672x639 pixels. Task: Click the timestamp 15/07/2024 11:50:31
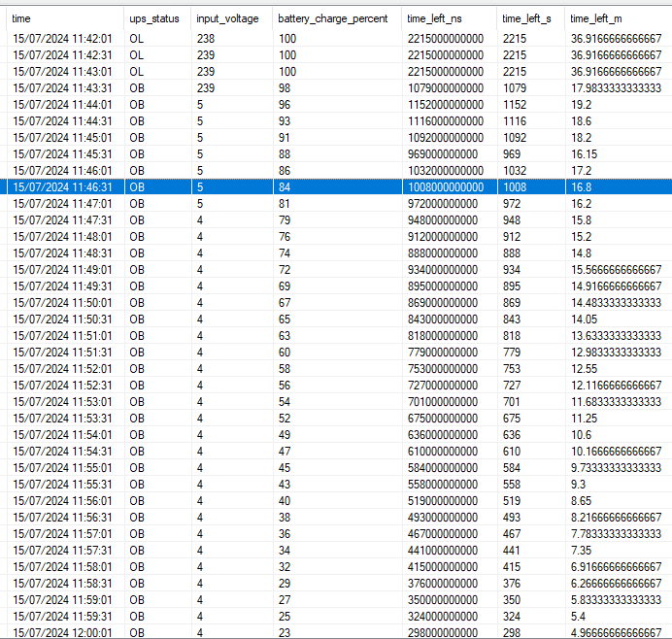click(x=62, y=319)
